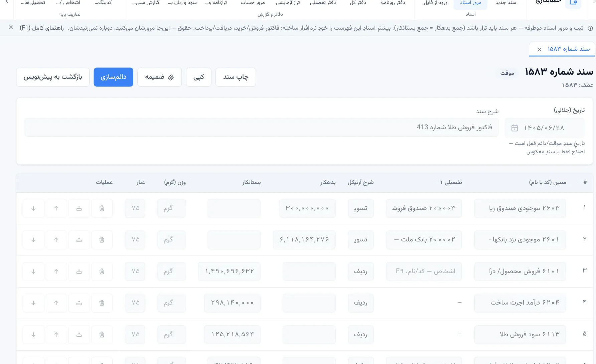Delete row 1 موجودی صندوق ریا
596x364 pixels.
pos(102,208)
